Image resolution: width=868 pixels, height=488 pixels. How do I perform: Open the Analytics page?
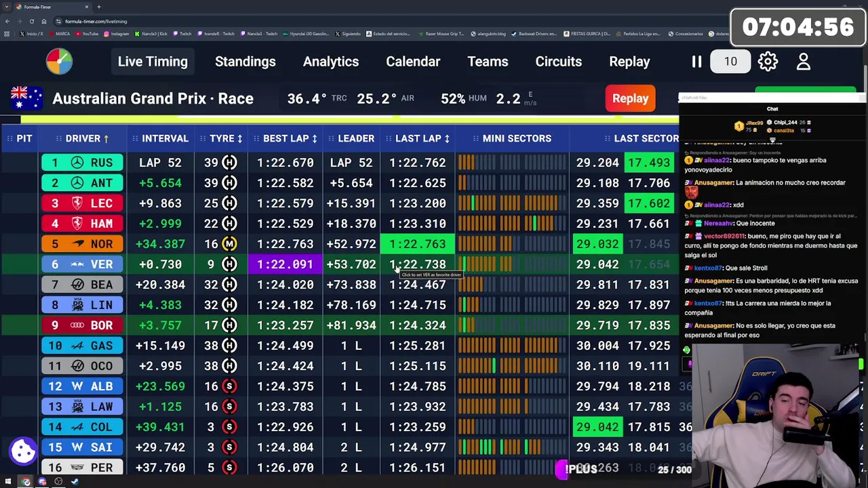[x=331, y=62]
